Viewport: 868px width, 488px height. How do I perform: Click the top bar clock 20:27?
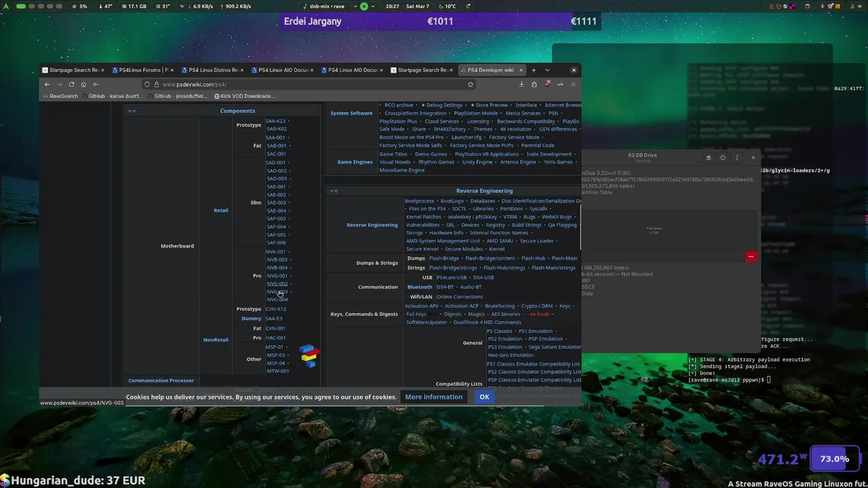pos(392,6)
